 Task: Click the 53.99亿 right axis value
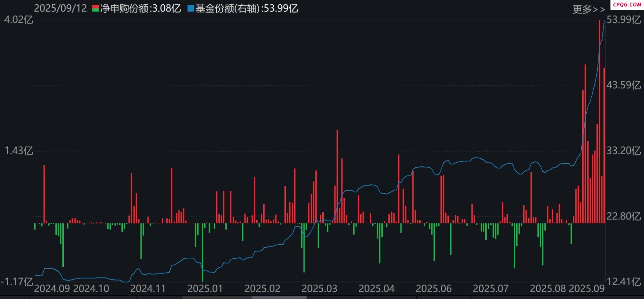click(624, 19)
